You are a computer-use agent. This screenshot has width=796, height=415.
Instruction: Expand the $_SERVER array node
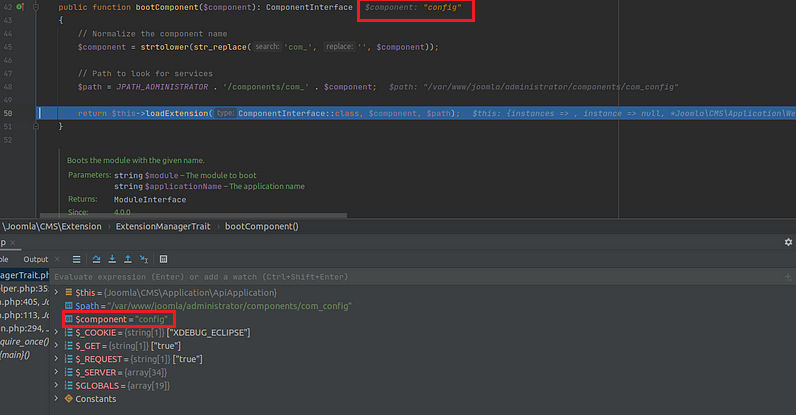56,372
